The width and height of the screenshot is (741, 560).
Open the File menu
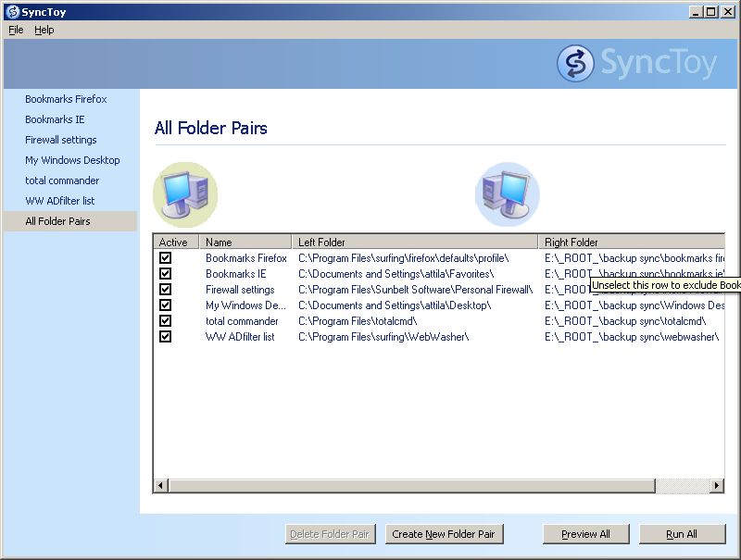[16, 30]
